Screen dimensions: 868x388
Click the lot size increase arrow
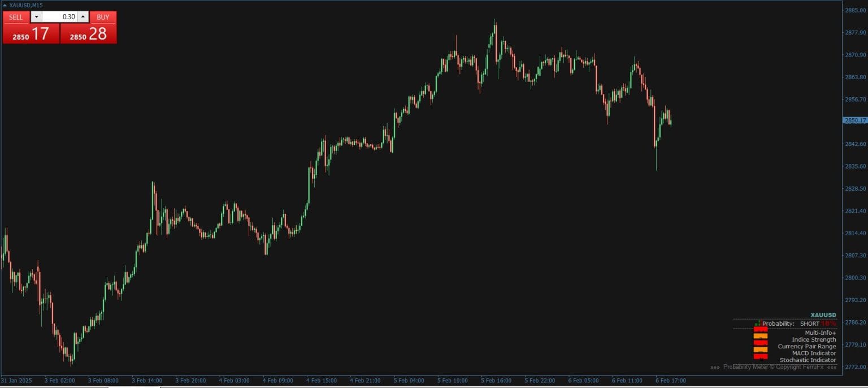pos(83,16)
